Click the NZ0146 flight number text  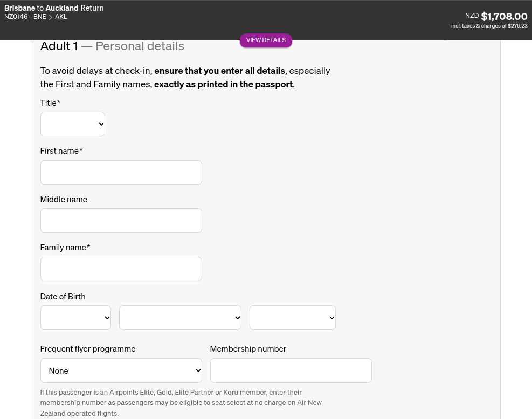(x=16, y=17)
